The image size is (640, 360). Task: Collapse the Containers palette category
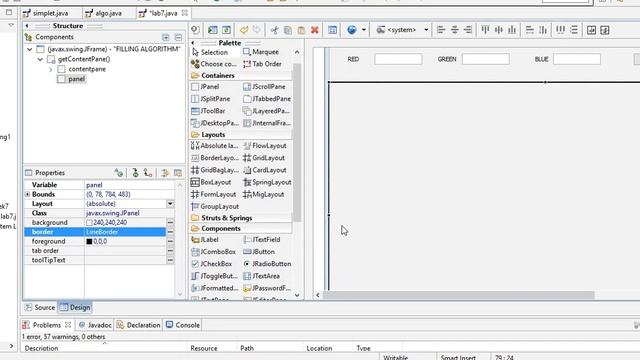(x=241, y=76)
